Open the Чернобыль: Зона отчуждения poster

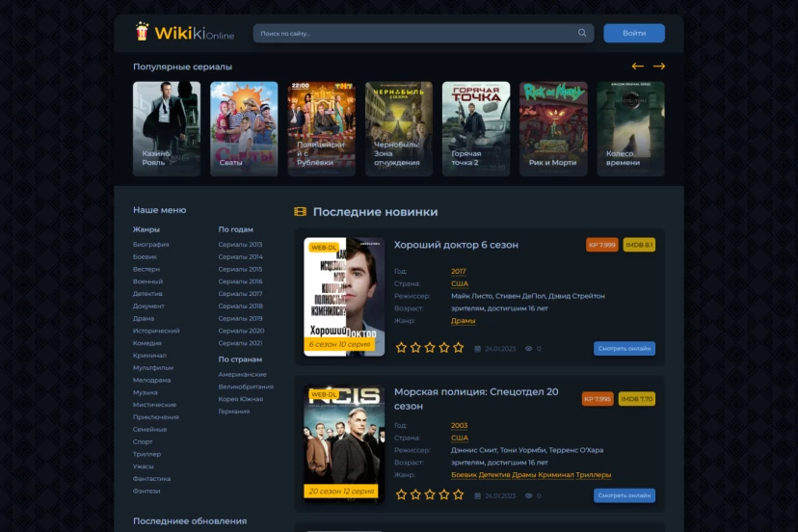point(398,128)
